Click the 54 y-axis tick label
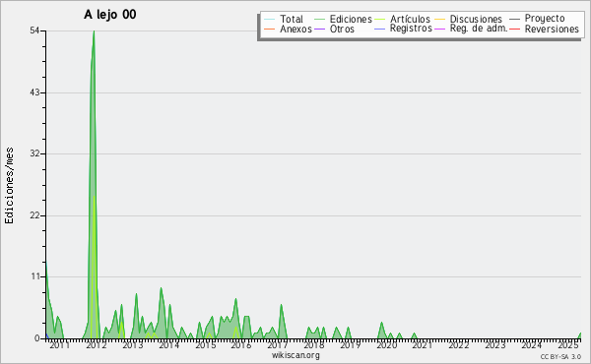The image size is (591, 364). [34, 30]
